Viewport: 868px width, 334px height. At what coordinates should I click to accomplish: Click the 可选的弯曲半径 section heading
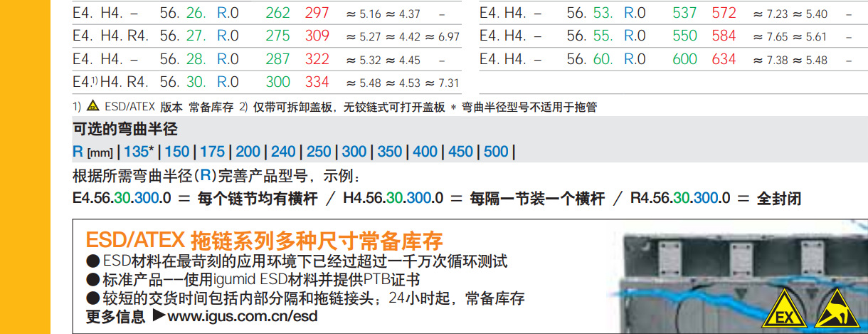pyautogui.click(x=125, y=130)
